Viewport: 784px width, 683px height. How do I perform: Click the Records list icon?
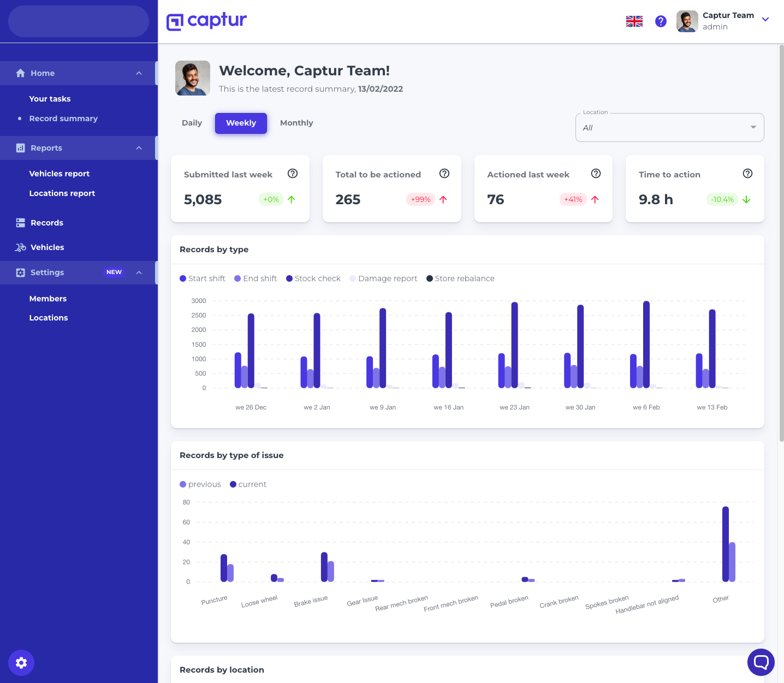(21, 223)
